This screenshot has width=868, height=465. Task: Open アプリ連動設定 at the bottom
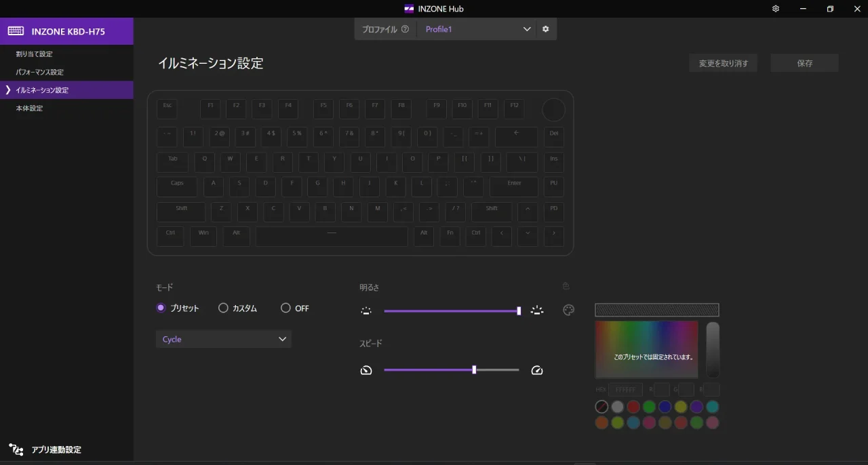[56, 449]
